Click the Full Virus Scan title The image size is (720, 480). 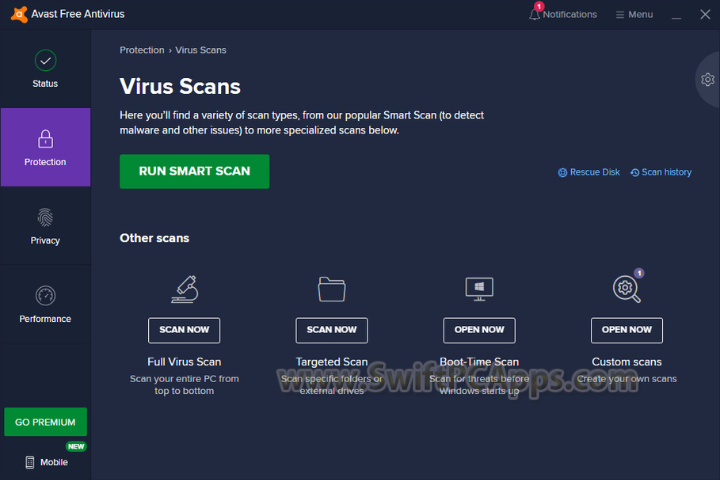[184, 362]
